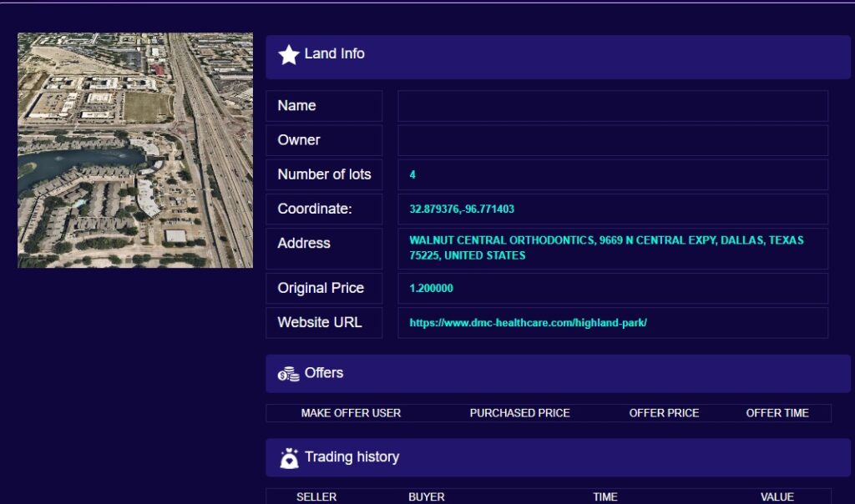Click the coins icon next to Offers

pos(289,374)
